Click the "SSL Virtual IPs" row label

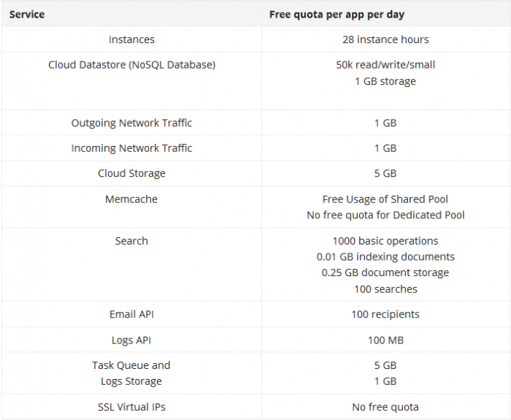(131, 407)
